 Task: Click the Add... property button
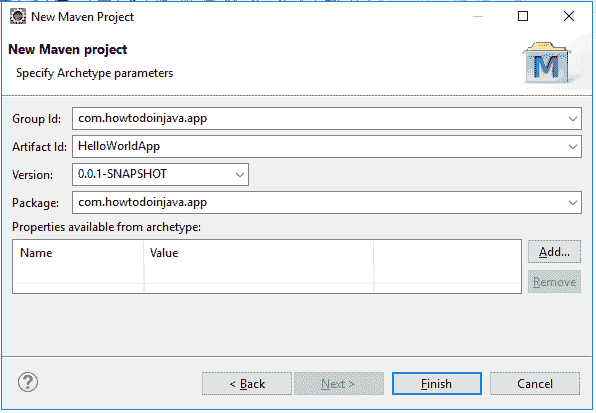pos(554,252)
